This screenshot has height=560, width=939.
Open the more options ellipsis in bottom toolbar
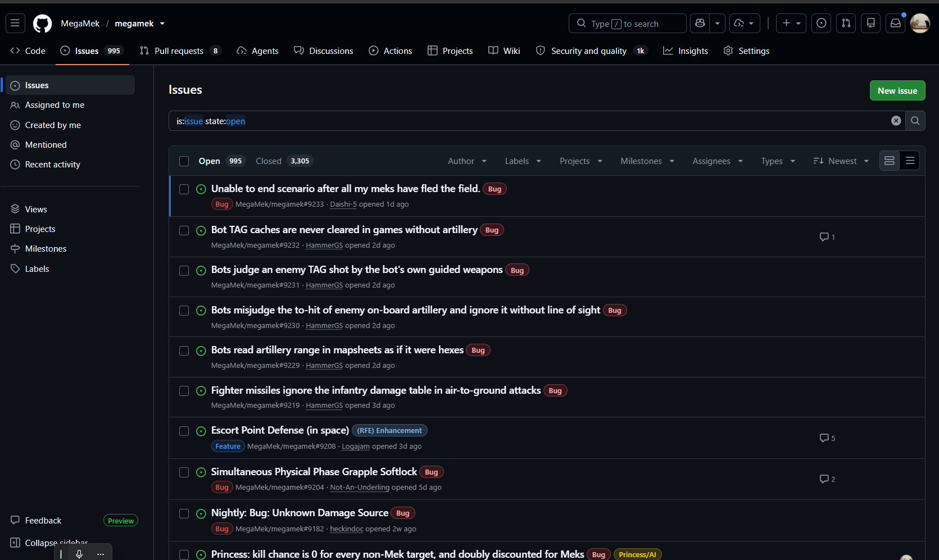click(x=101, y=554)
